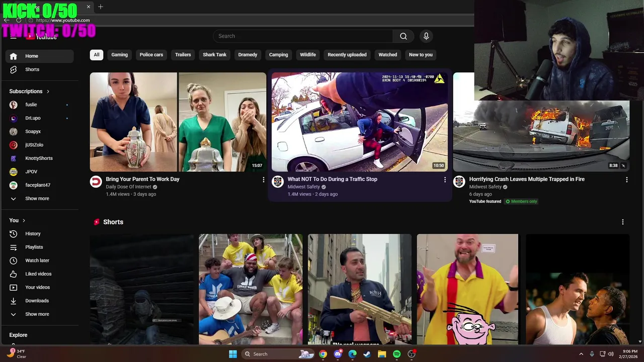This screenshot has width=644, height=362.
Task: Open more options for Horrifying Crash video
Action: [626, 179]
